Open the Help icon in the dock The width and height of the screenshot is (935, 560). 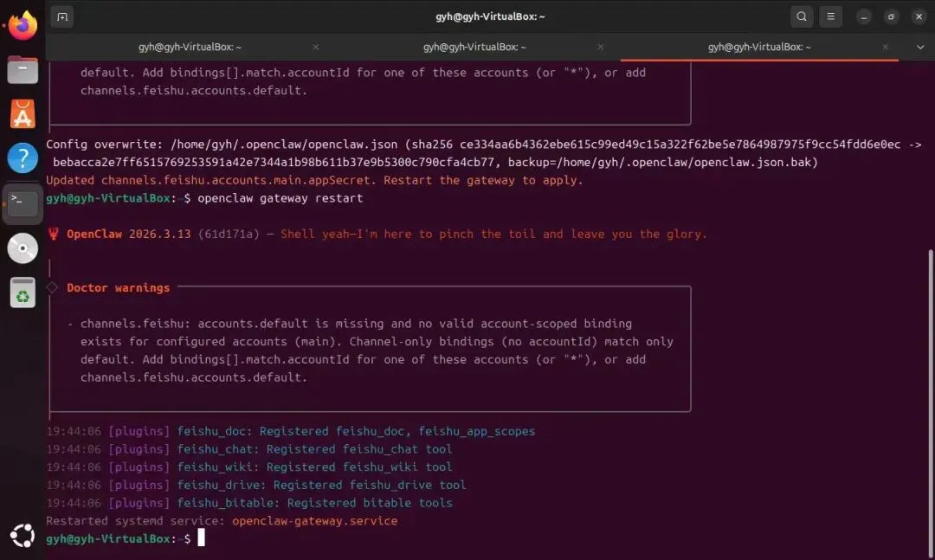coord(23,158)
